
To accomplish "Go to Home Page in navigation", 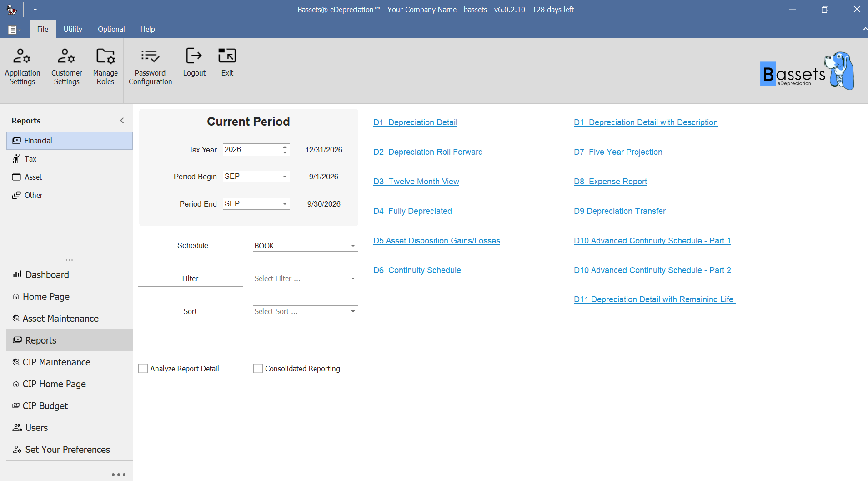I will [70, 297].
